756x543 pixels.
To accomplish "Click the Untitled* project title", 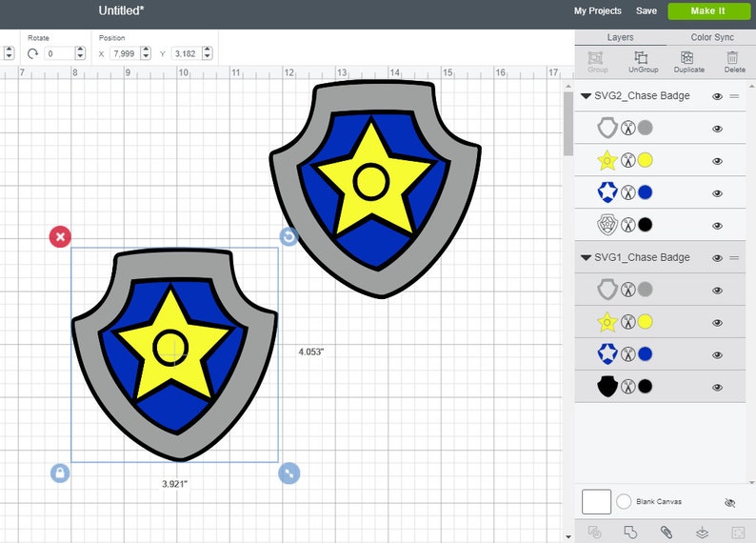I will (121, 10).
